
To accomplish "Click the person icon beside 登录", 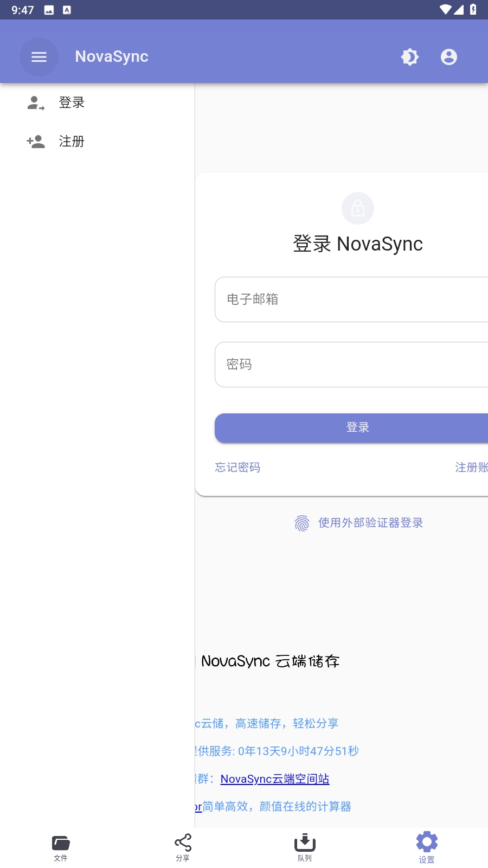I will pyautogui.click(x=36, y=103).
